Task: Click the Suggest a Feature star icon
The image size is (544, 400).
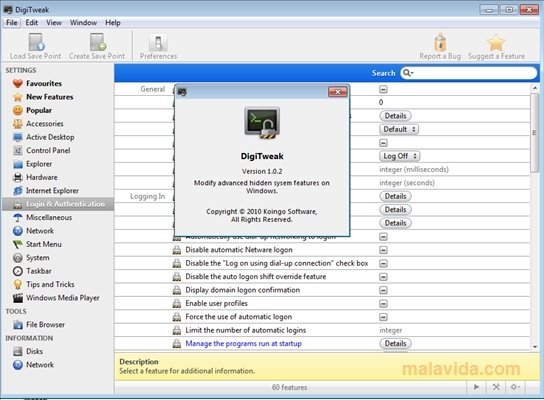Action: pyautogui.click(x=496, y=42)
